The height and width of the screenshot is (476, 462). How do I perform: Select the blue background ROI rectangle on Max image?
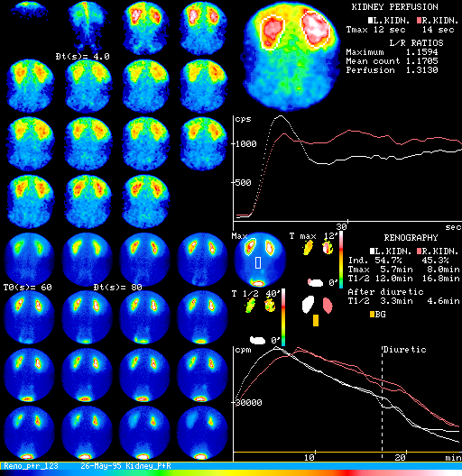coord(258,262)
